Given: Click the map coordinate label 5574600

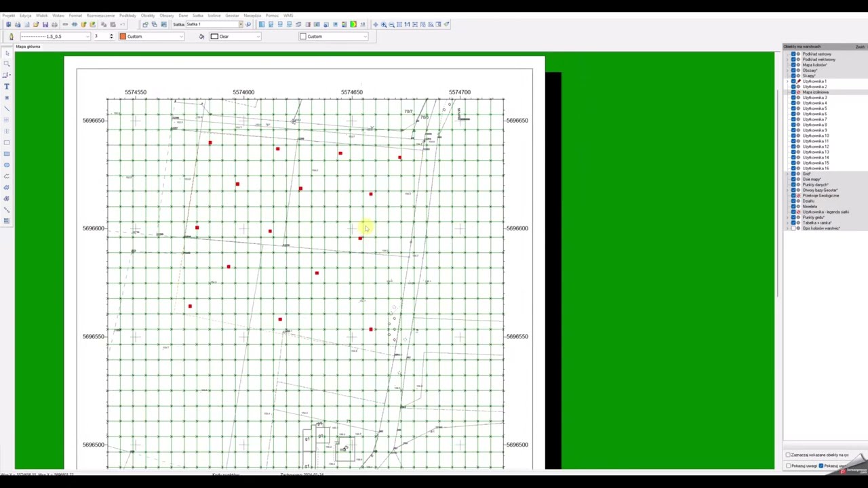Looking at the screenshot, I should pos(243,92).
